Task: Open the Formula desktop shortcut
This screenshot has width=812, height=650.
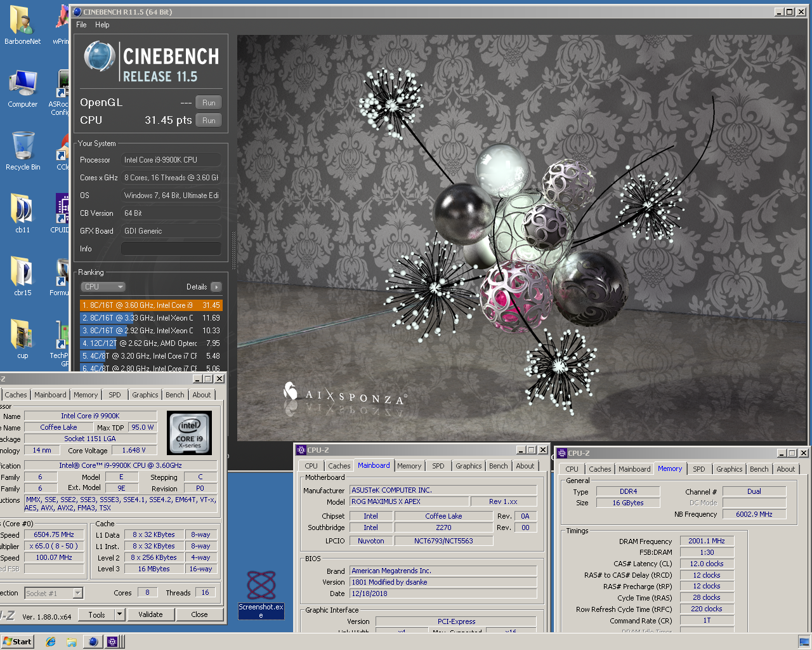Action: 60,277
